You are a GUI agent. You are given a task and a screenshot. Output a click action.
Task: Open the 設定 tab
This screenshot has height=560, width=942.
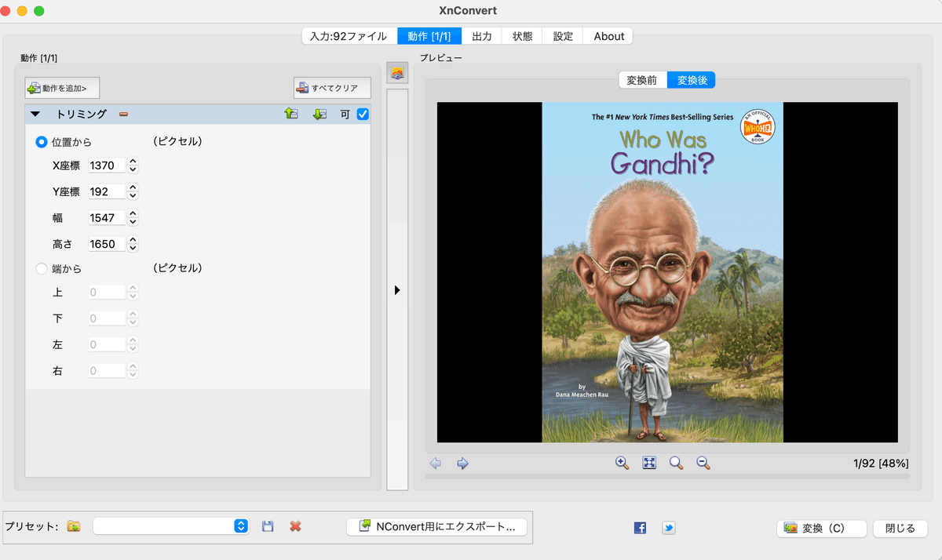click(x=563, y=36)
